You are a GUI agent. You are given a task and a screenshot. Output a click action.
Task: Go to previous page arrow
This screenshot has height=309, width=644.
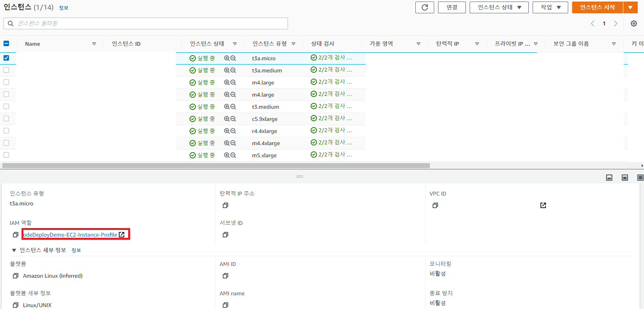click(592, 23)
